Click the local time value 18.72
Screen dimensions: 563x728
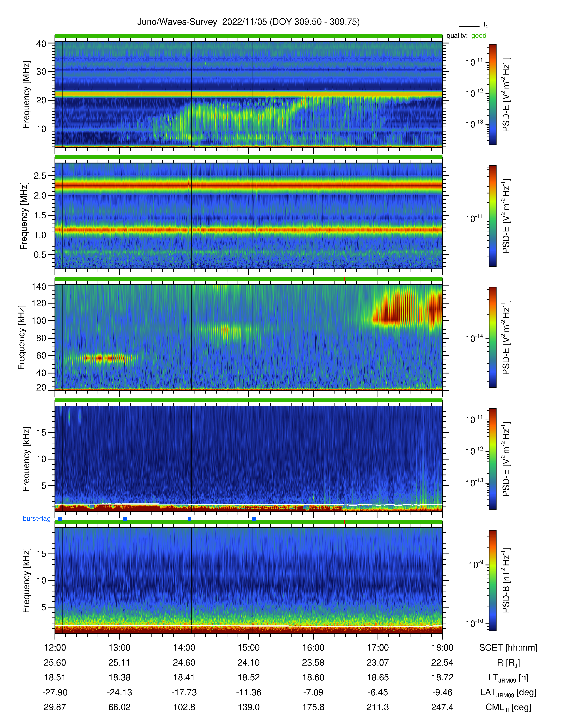[x=442, y=677]
